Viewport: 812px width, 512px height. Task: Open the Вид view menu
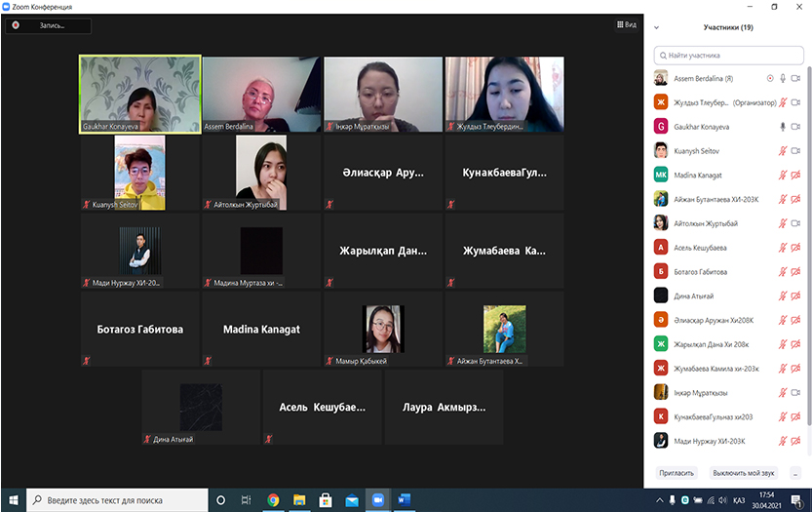[x=627, y=25]
